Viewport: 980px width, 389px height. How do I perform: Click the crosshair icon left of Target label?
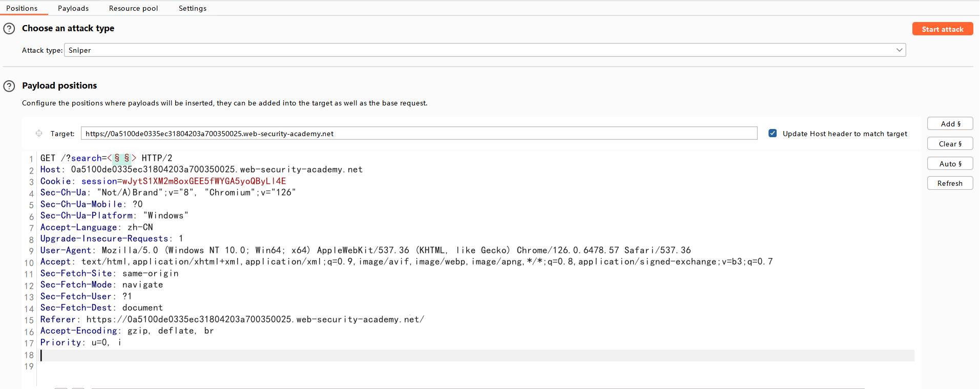click(x=39, y=134)
